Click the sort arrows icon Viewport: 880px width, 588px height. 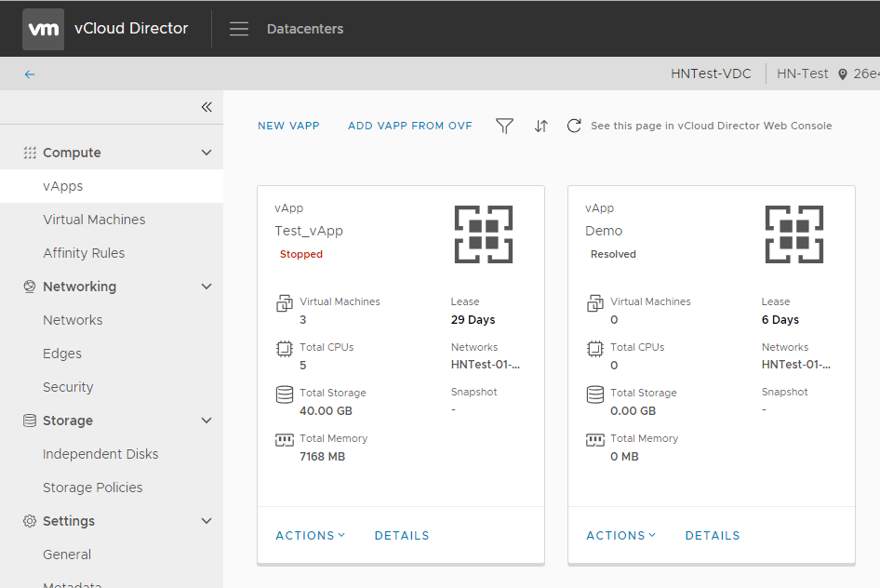[541, 126]
